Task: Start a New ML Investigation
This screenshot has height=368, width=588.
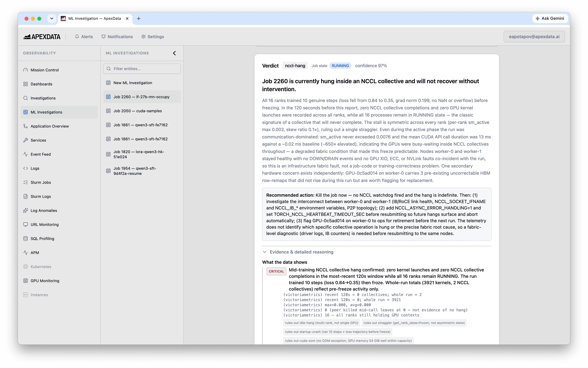Action: (x=142, y=83)
